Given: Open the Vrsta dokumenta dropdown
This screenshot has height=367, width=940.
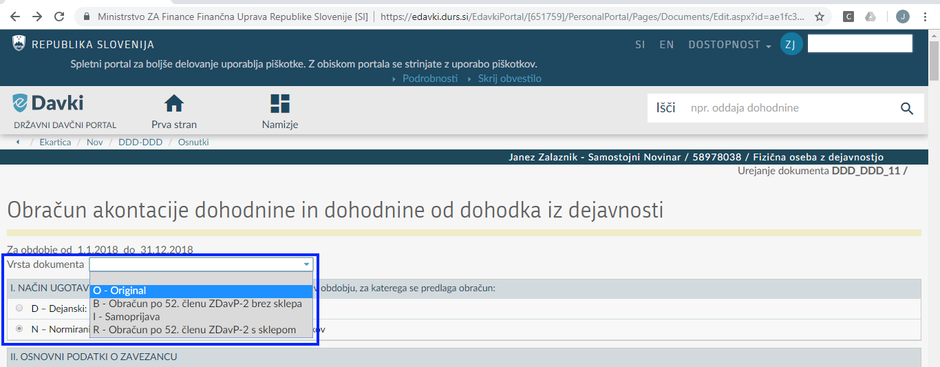Looking at the screenshot, I should (x=201, y=264).
